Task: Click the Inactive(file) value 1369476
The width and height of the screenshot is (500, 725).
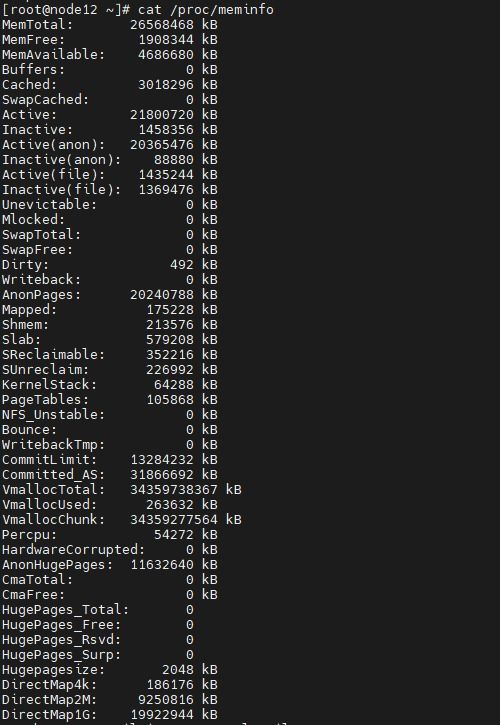Action: 166,190
